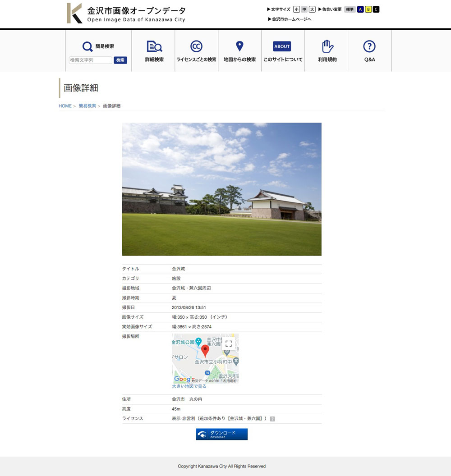The image size is (451, 476).
Task: Click 利用規約 link on the map
Action: pos(230,381)
